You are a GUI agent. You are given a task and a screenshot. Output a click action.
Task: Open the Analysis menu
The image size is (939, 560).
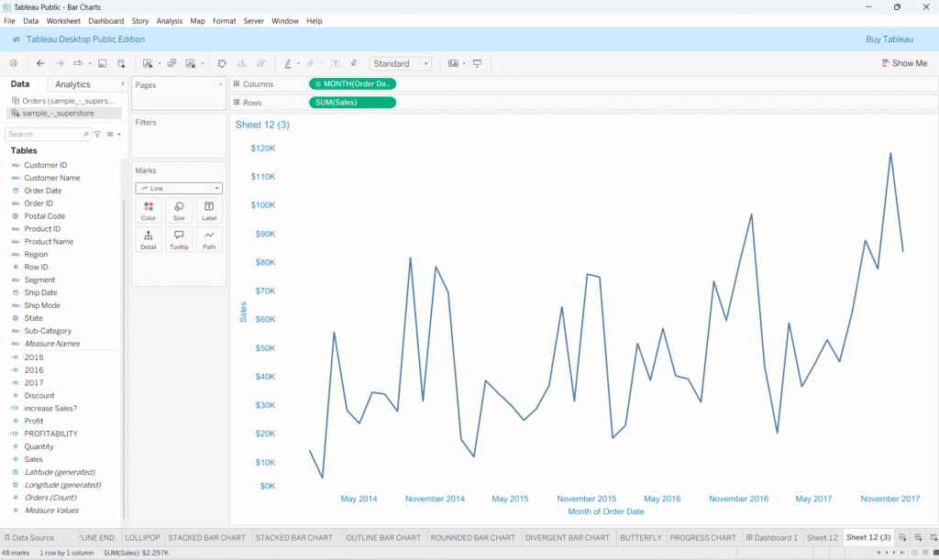[169, 20]
